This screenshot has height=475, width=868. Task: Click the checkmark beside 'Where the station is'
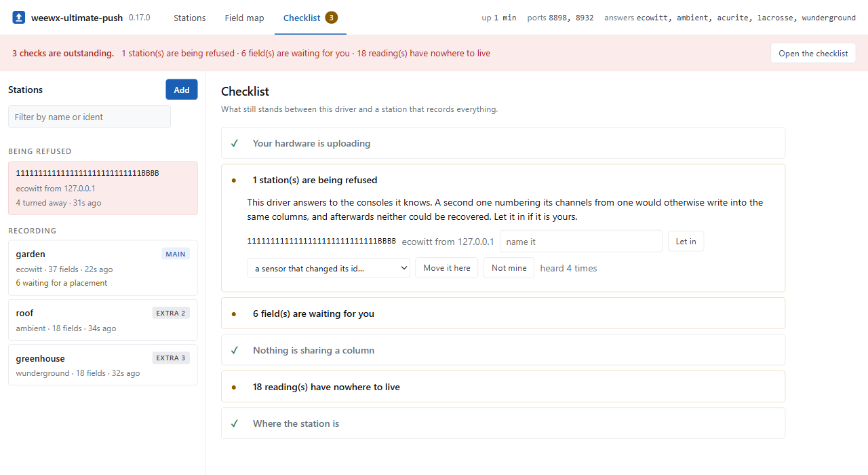(x=235, y=423)
